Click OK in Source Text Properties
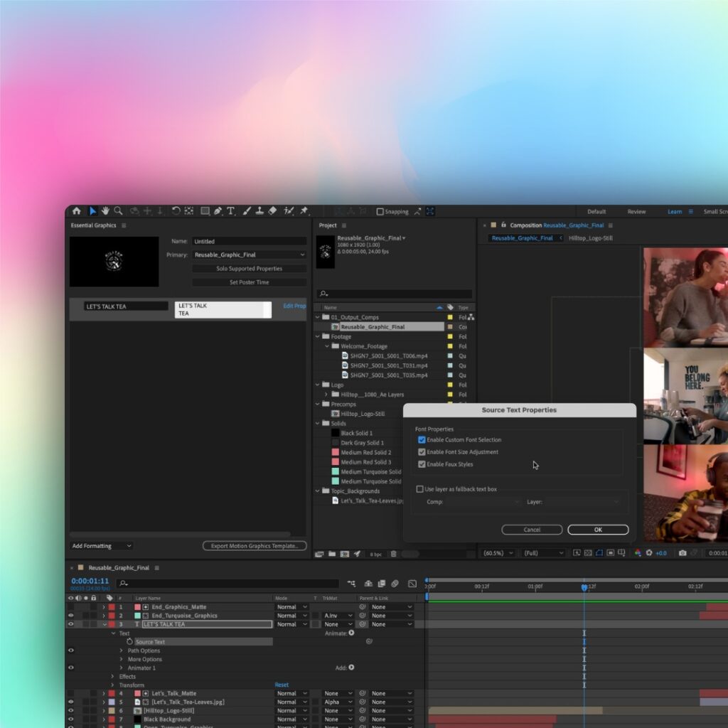The image size is (728, 728). pyautogui.click(x=597, y=530)
